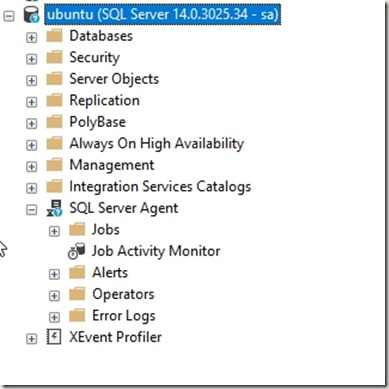The height and width of the screenshot is (389, 389).
Task: Expand the Operators node
Action: click(54, 296)
